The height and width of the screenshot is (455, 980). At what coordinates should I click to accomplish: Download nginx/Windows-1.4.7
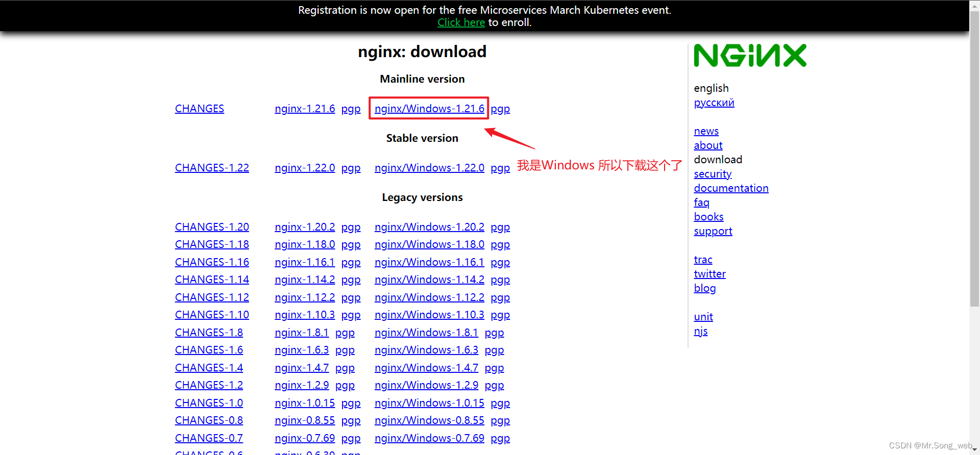[426, 368]
